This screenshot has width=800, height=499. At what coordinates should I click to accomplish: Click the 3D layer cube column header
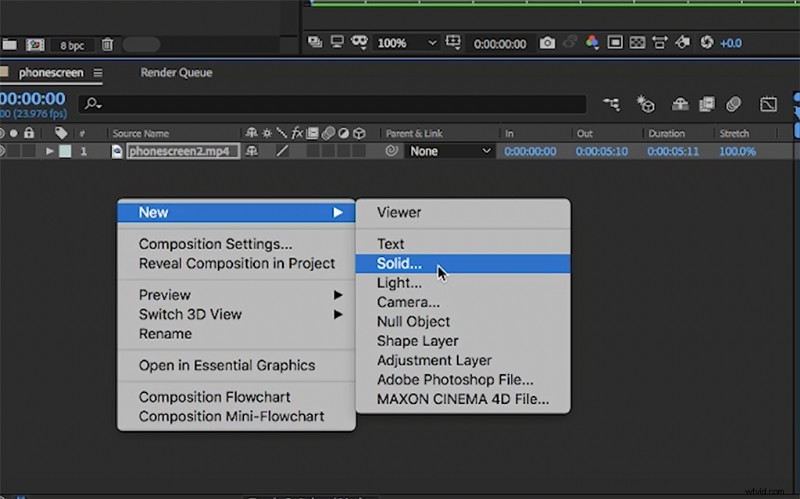tap(359, 134)
